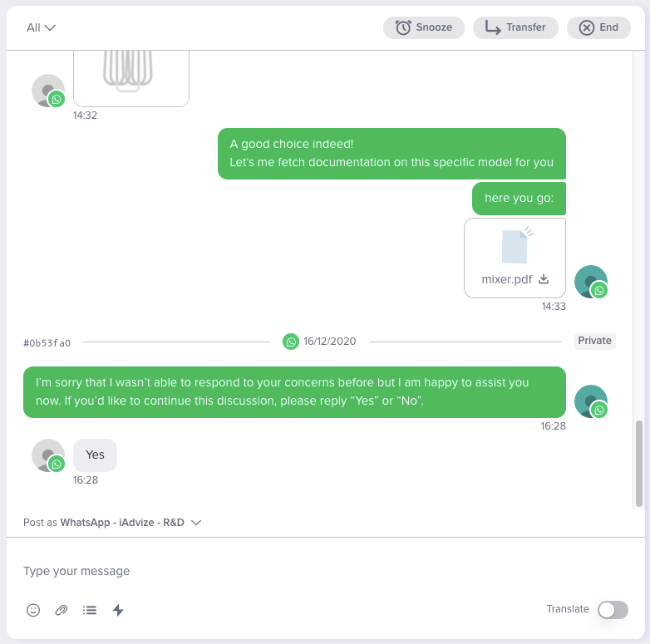Screen dimensions: 650x644
Task: Focus the Type your message field
Action: click(x=325, y=571)
